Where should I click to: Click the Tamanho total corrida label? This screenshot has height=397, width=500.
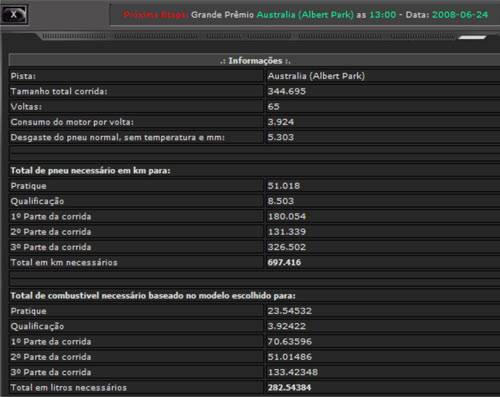[59, 91]
